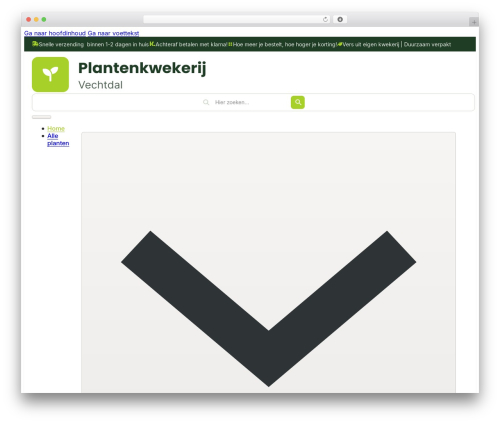Click the Vechtdal subtitle text
This screenshot has width=500, height=423.
[100, 85]
